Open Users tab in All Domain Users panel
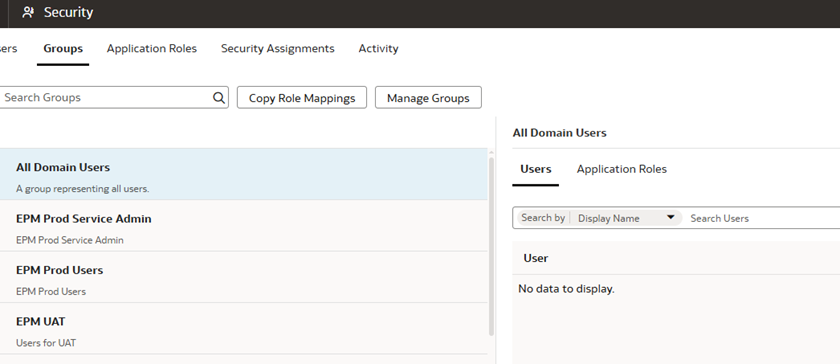Image resolution: width=840 pixels, height=364 pixels. (x=535, y=169)
